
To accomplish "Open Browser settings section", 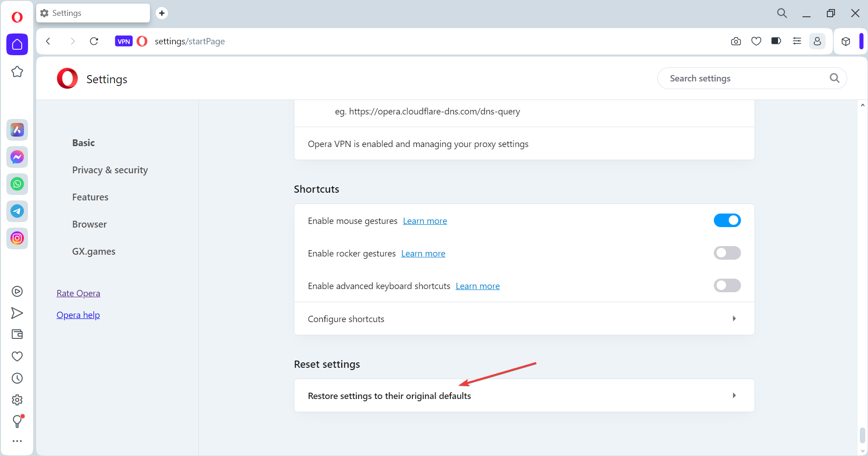I will pos(90,224).
